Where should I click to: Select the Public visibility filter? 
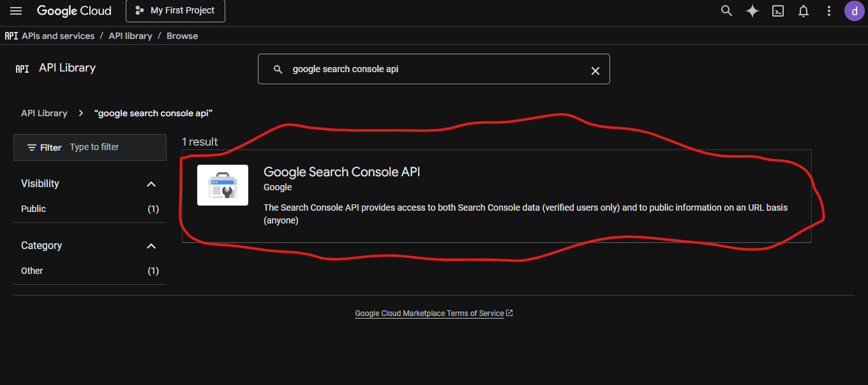(33, 209)
